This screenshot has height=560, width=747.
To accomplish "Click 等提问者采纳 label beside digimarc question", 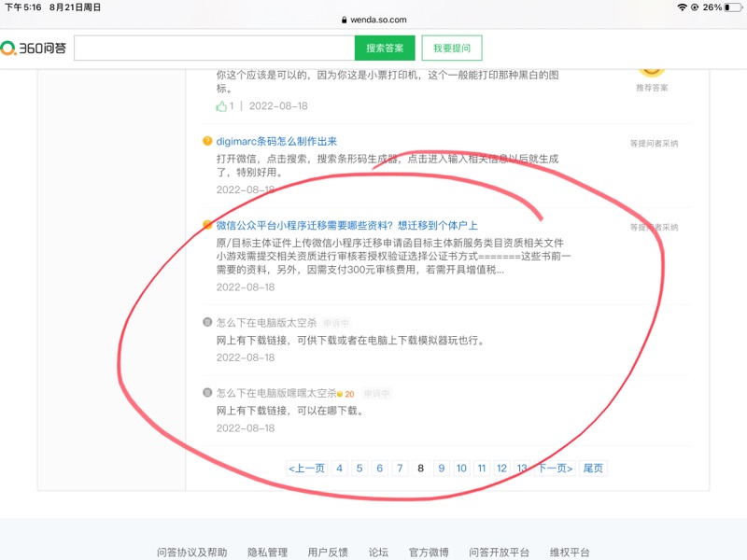I will pos(655,144).
